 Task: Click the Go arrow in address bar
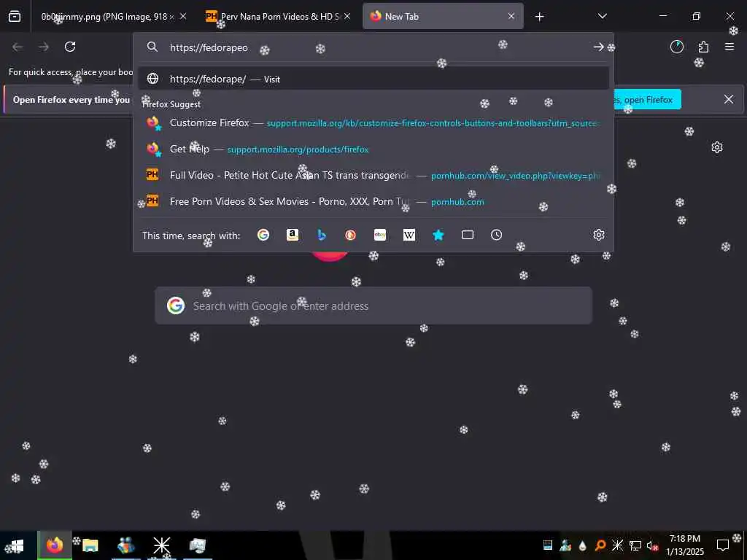pos(598,47)
